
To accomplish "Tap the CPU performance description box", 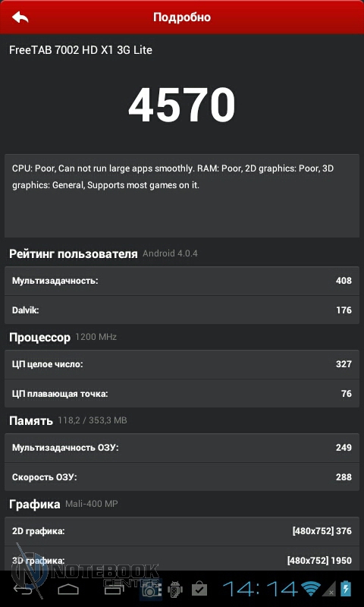I will tap(182, 196).
